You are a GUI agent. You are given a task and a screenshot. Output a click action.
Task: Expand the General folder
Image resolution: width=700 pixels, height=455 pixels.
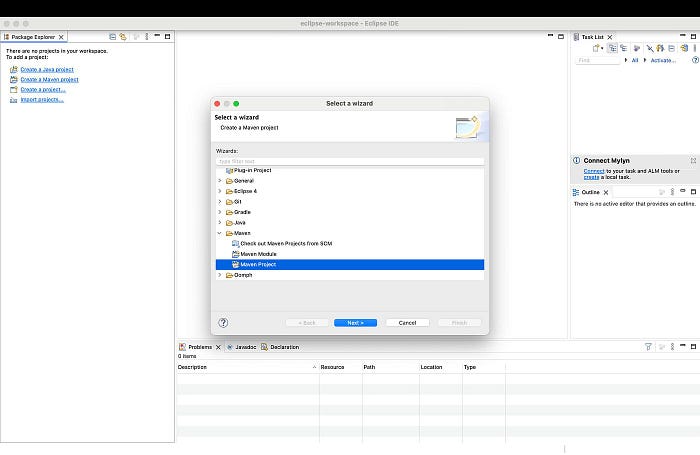tap(220, 181)
